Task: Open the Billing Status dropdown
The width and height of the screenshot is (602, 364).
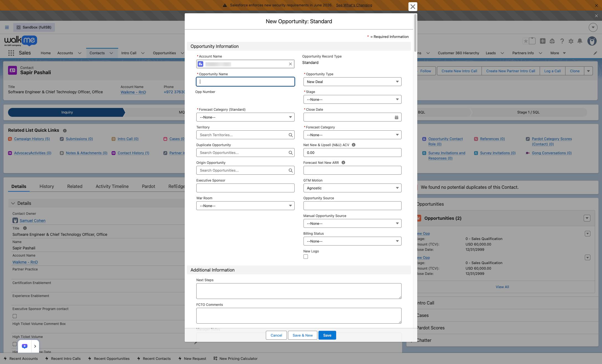Action: pyautogui.click(x=352, y=241)
